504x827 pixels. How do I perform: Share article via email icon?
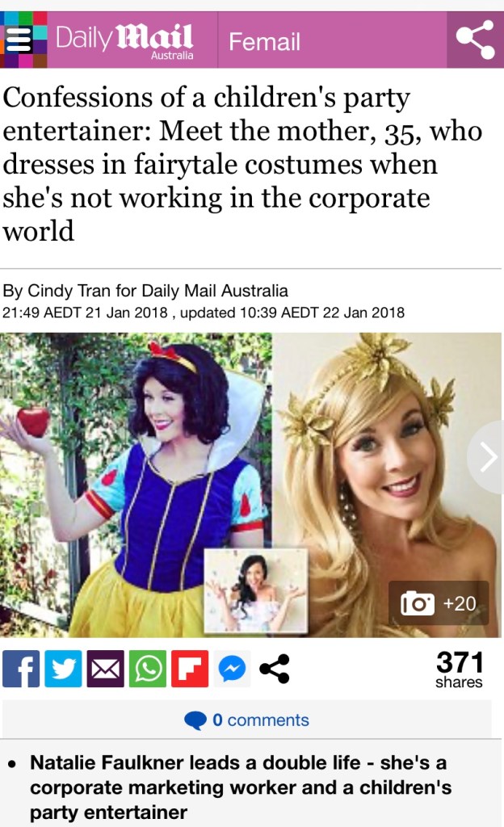(106, 669)
